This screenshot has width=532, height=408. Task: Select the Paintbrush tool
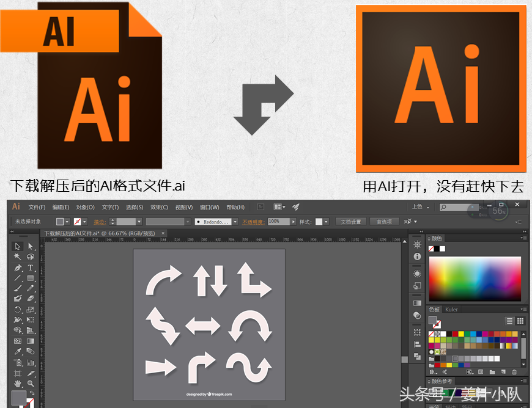[x=18, y=288]
